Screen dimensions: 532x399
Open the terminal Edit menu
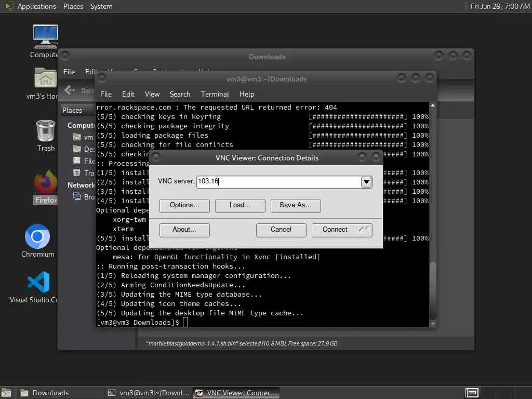point(128,95)
